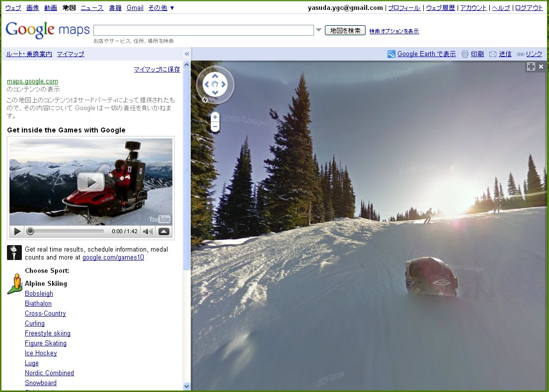Click the printer icon
Viewport: 549px width, 392px height.
465,54
